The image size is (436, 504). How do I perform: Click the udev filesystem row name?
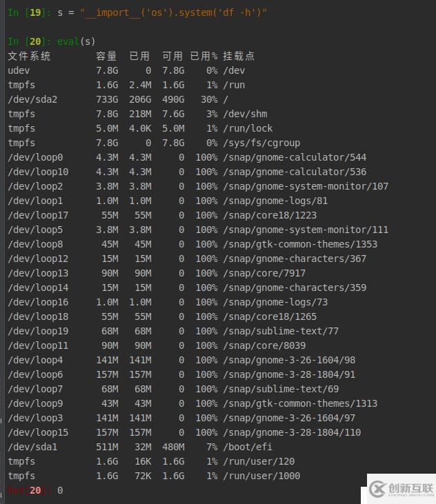coord(19,70)
